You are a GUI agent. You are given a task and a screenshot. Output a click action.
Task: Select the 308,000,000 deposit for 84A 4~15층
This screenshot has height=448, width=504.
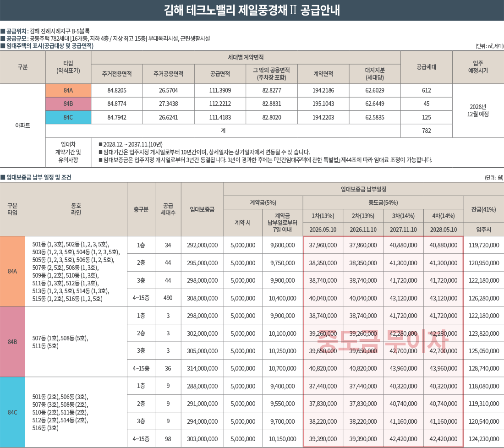(202, 298)
